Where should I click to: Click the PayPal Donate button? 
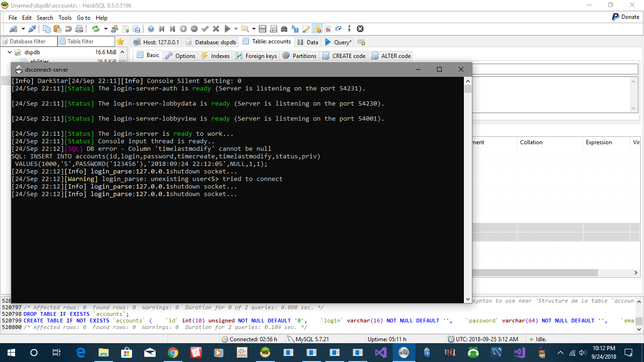pos(626,16)
